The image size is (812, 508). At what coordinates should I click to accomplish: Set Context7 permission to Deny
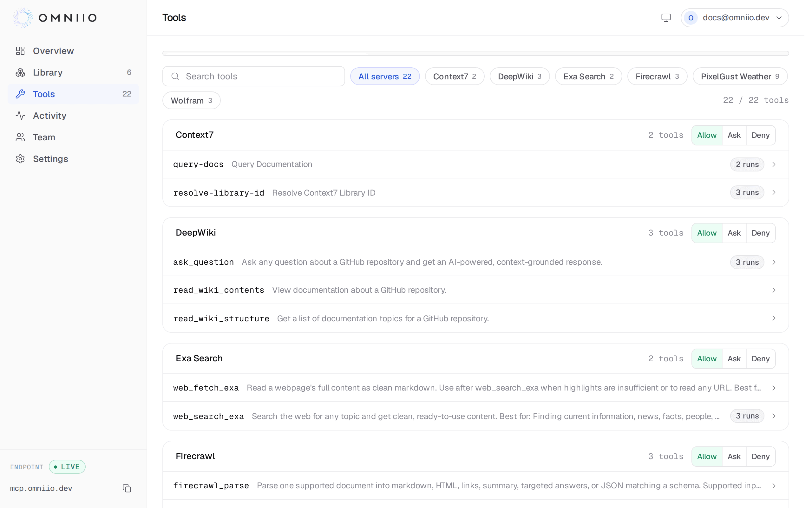click(760, 135)
